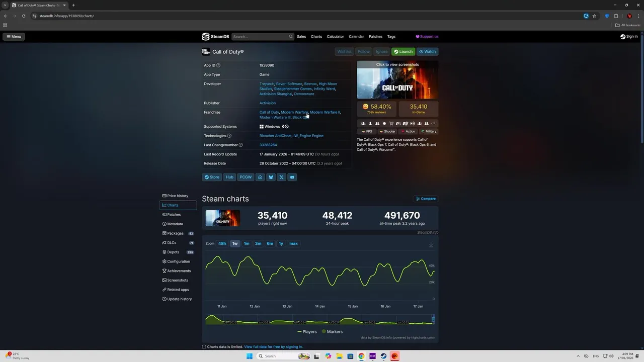644x362 pixels.
Task: Click the Compare button
Action: coord(426,199)
